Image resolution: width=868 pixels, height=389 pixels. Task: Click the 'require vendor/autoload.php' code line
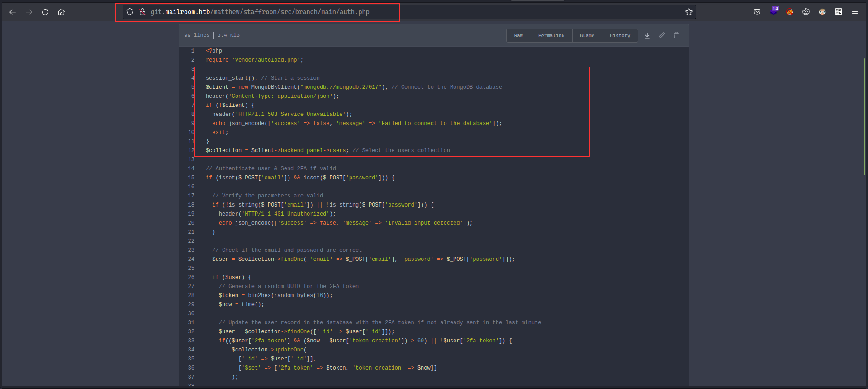pyautogui.click(x=254, y=60)
